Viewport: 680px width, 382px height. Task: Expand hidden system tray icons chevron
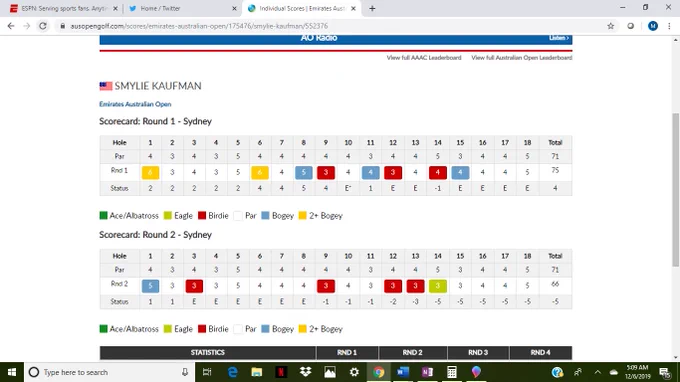pyautogui.click(x=598, y=372)
